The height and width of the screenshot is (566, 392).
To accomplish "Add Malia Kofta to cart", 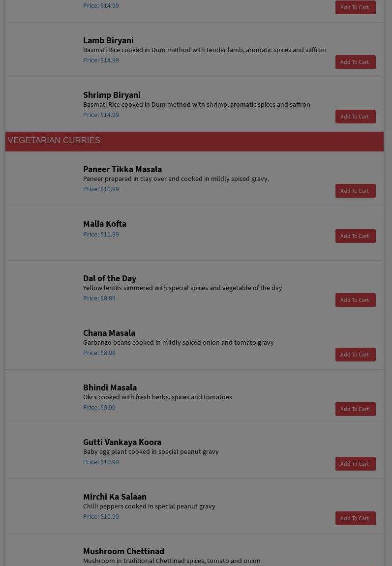I will point(355,236).
